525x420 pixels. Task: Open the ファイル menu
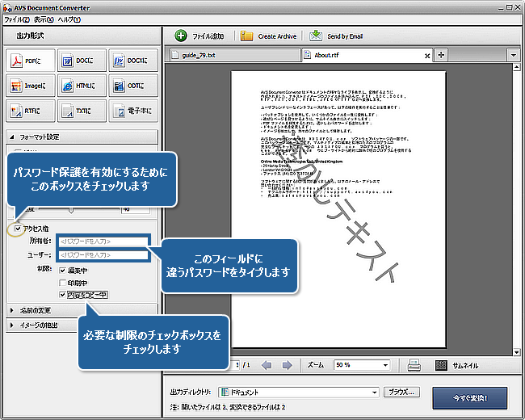point(16,19)
